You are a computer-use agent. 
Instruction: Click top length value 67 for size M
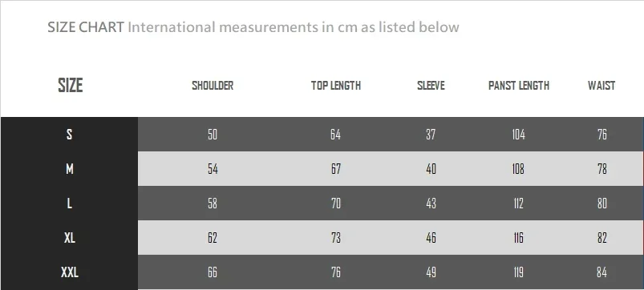pos(336,168)
